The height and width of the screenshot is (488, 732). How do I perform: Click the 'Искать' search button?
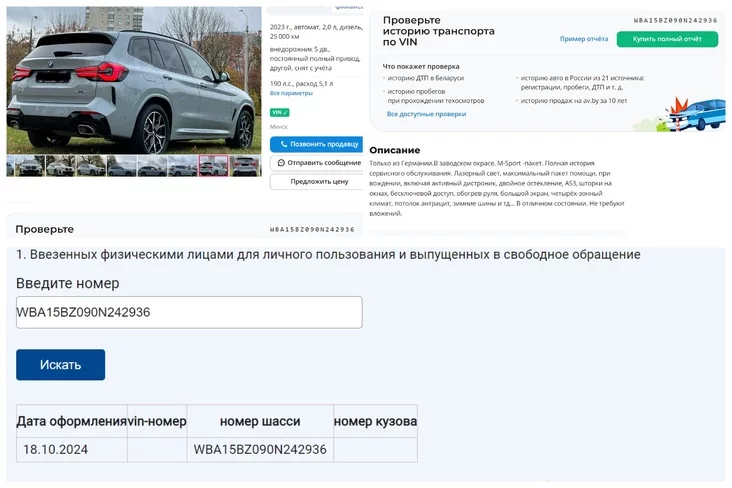click(x=61, y=365)
